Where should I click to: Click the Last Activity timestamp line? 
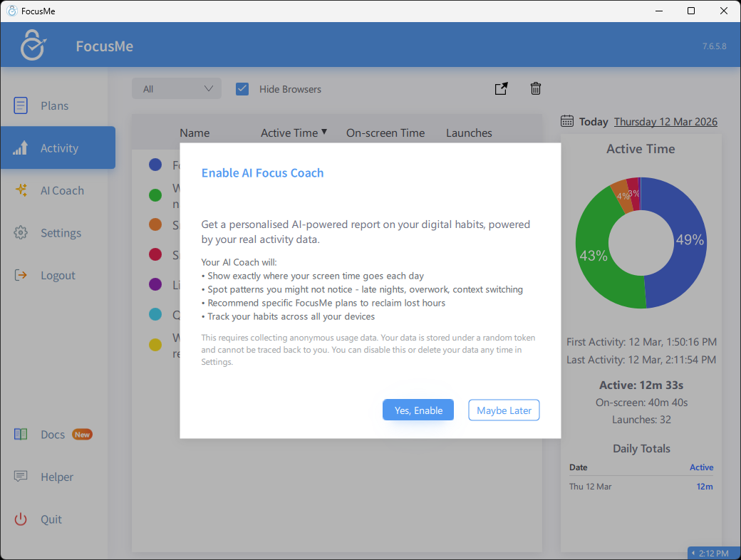[641, 360]
